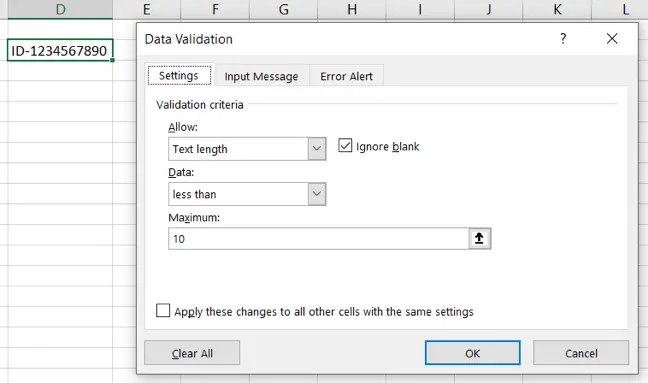The height and width of the screenshot is (383, 648).
Task: Close the Data Validation dialog
Action: pos(612,39)
